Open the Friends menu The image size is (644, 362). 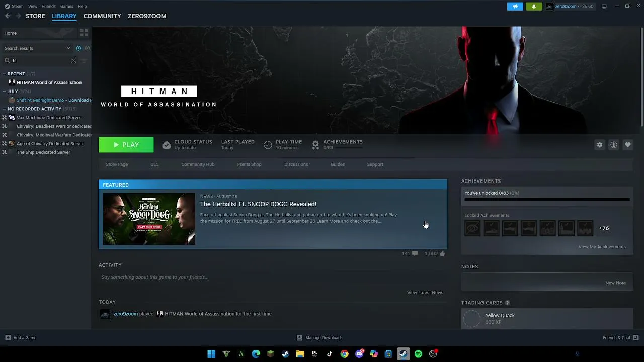(49, 6)
